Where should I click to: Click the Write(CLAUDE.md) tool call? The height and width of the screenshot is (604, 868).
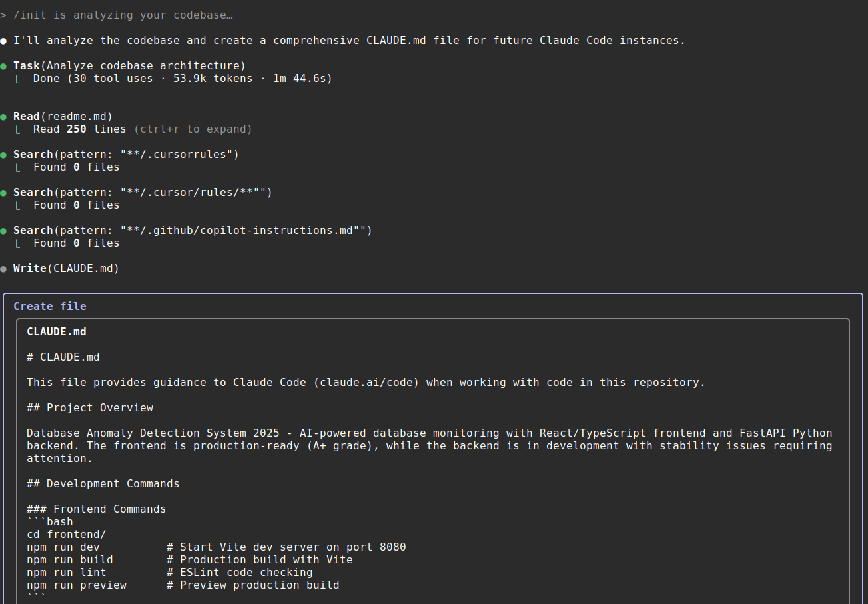[66, 269]
